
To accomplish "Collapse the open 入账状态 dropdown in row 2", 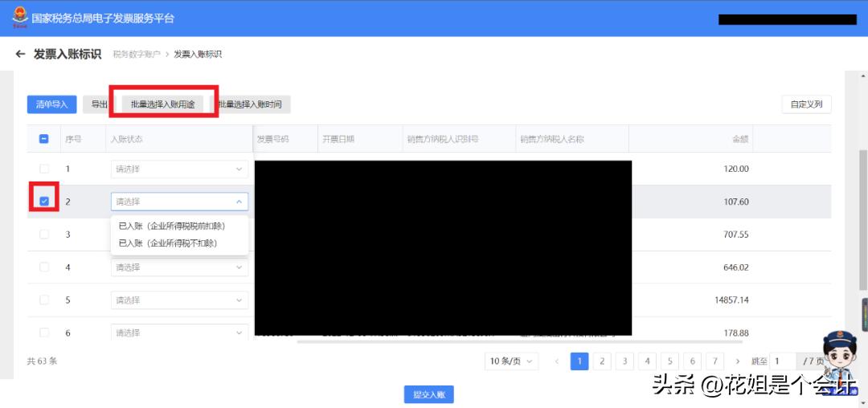I will click(179, 202).
